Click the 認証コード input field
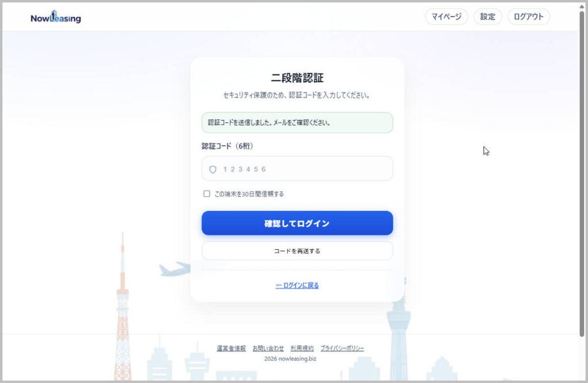Image resolution: width=588 pixels, height=383 pixels. [297, 168]
